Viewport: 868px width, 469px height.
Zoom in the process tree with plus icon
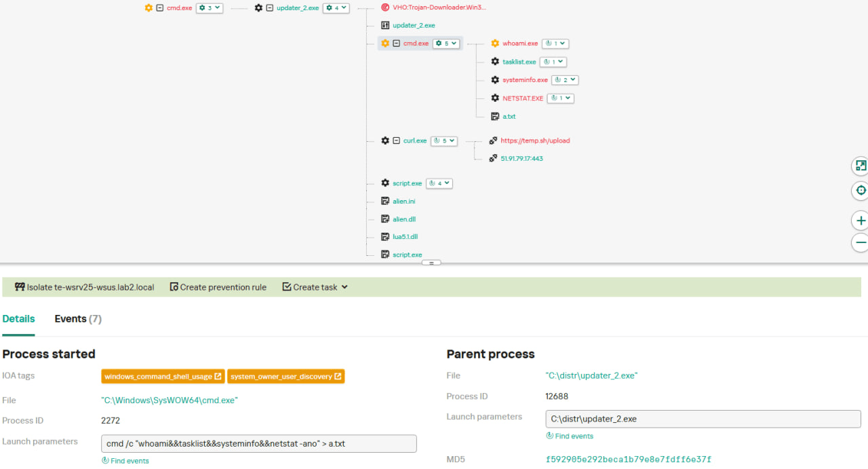861,221
